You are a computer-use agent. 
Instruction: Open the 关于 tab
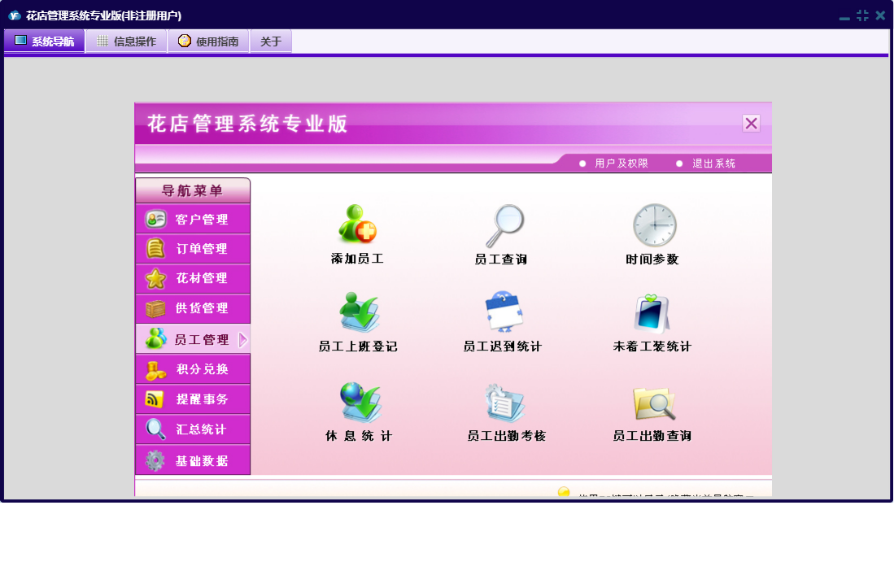click(271, 41)
